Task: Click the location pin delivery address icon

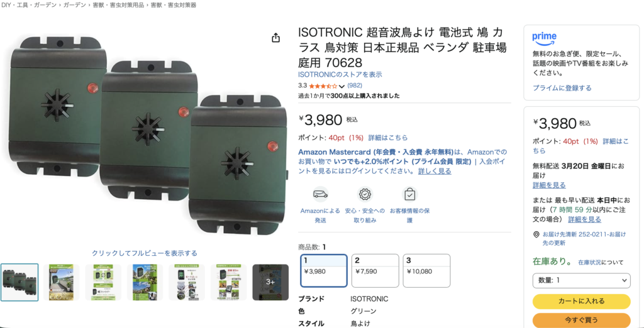Action: (536, 234)
